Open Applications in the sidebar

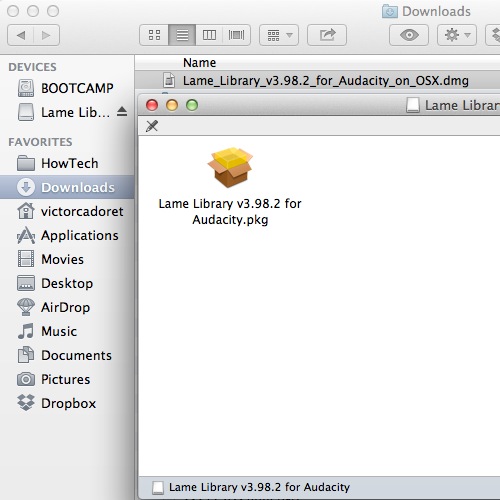tap(67, 235)
